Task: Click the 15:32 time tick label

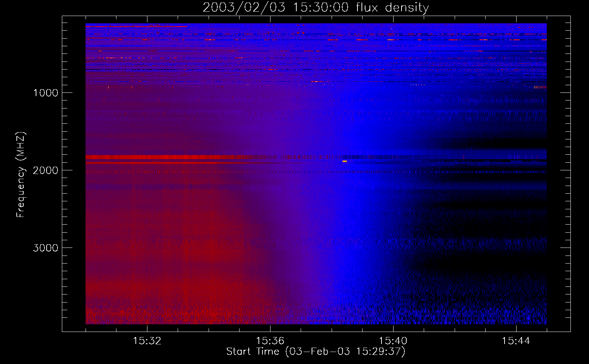Action: tap(147, 341)
